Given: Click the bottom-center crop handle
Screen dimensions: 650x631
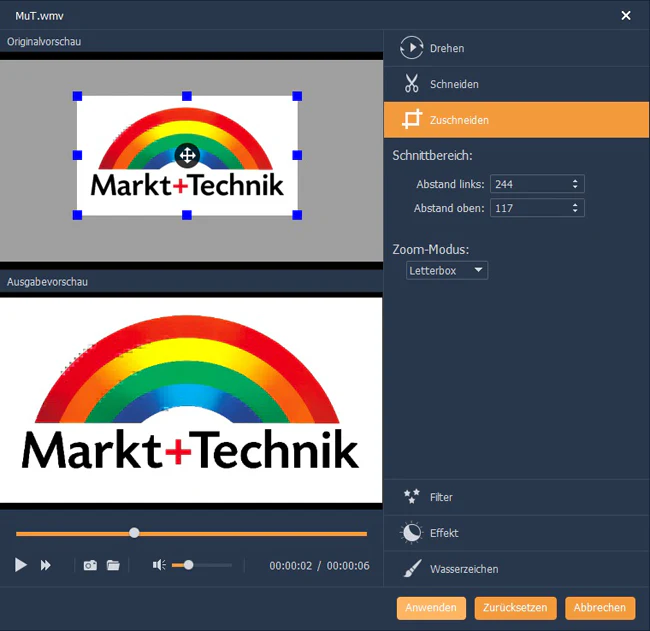Looking at the screenshot, I should tap(187, 215).
